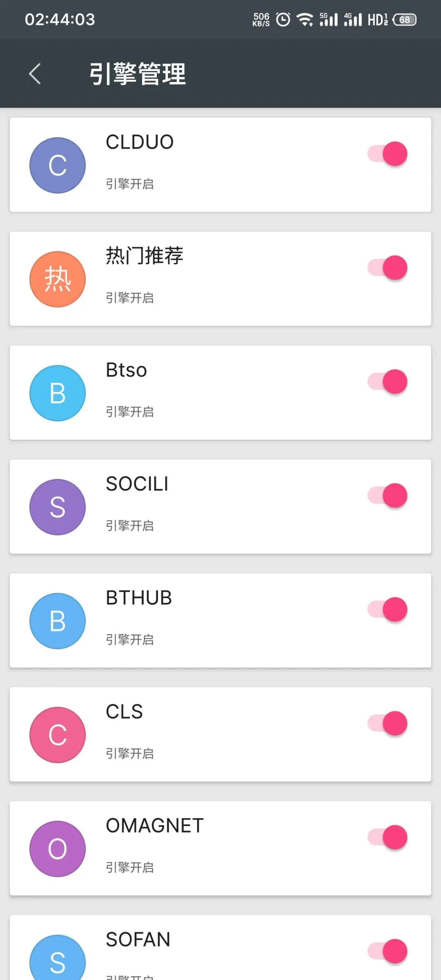Turn off the 热门推荐 engine switch

point(388,268)
